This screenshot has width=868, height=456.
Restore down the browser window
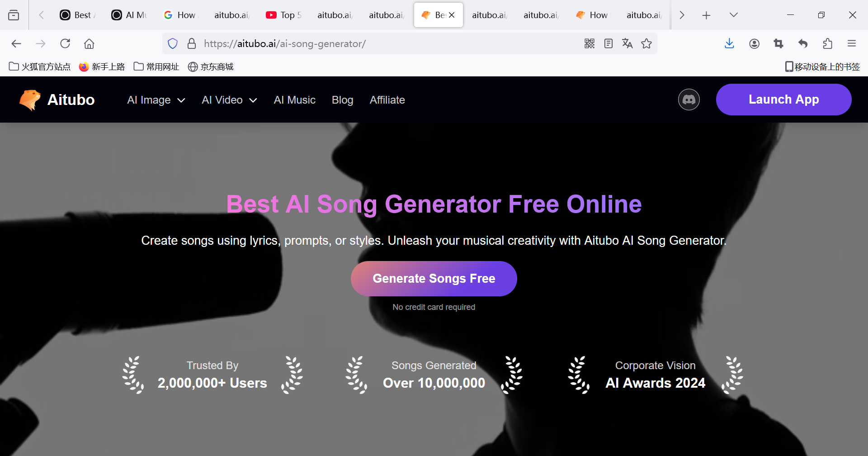click(821, 15)
